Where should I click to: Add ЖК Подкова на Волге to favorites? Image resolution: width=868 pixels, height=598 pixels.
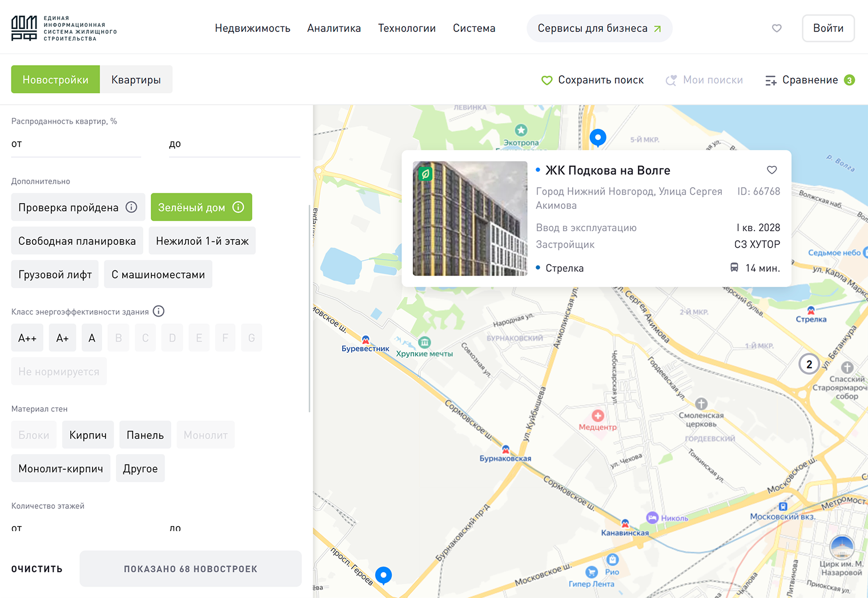tap(771, 170)
